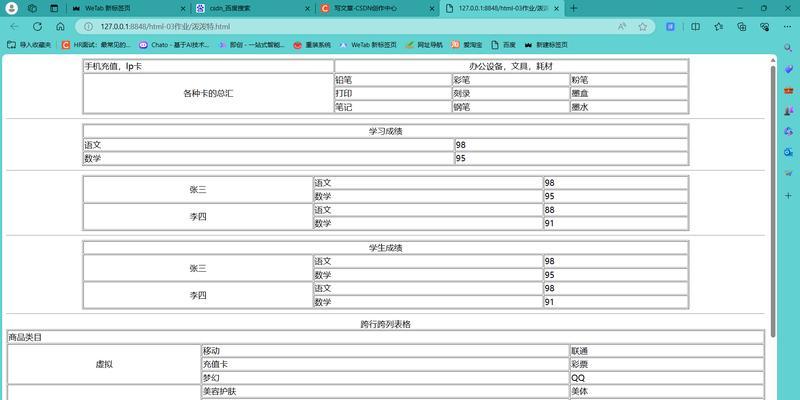Open the sidebar Outlook icon
The height and width of the screenshot is (400, 800).
(788, 153)
